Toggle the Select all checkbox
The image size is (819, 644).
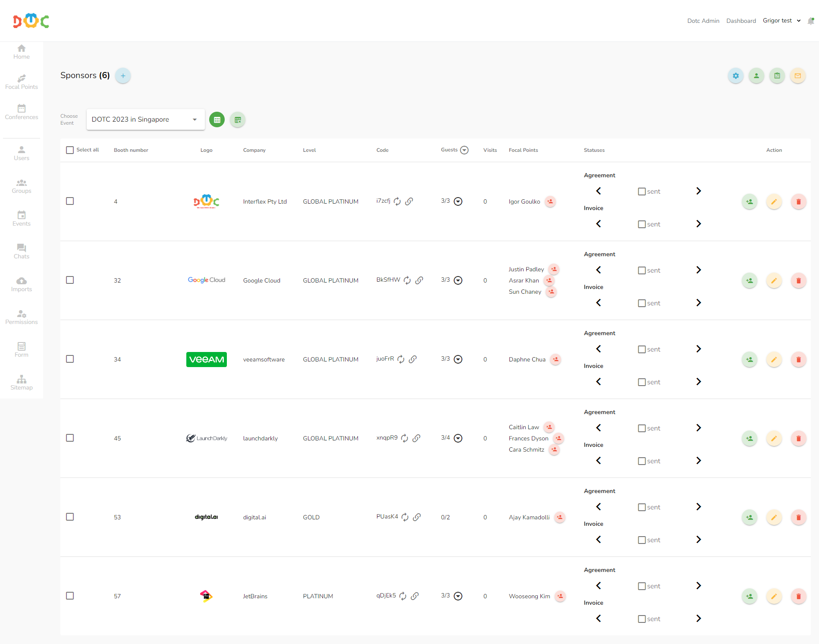tap(70, 150)
